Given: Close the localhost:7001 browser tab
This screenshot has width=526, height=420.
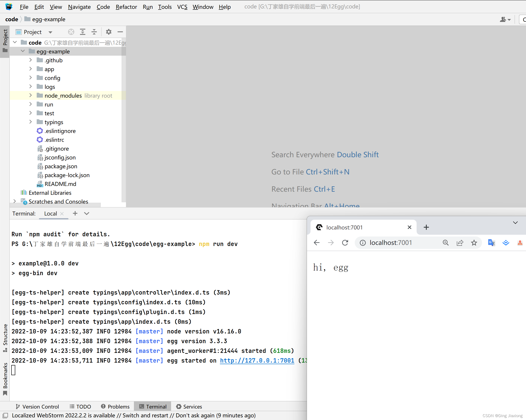Looking at the screenshot, I should pos(410,227).
